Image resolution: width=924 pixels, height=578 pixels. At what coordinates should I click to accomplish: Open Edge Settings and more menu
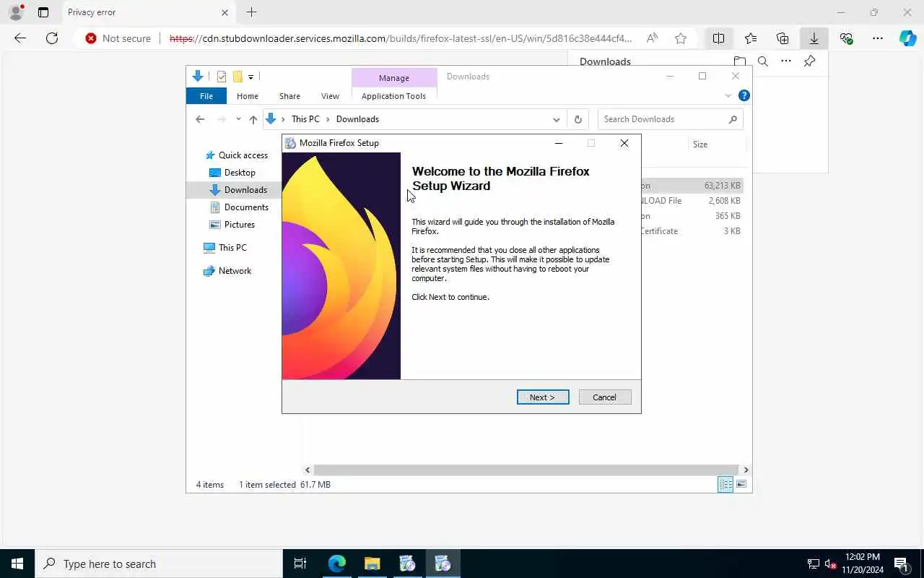(878, 38)
